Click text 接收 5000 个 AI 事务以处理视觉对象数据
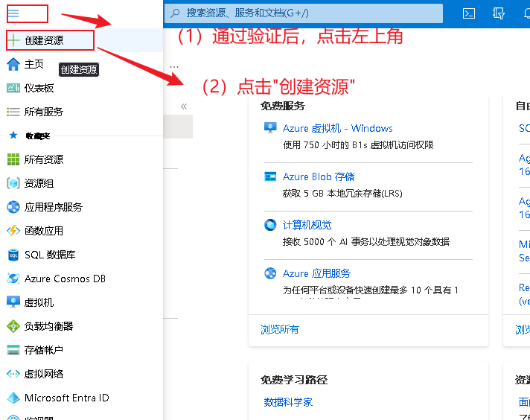530x420 pixels. tap(366, 242)
